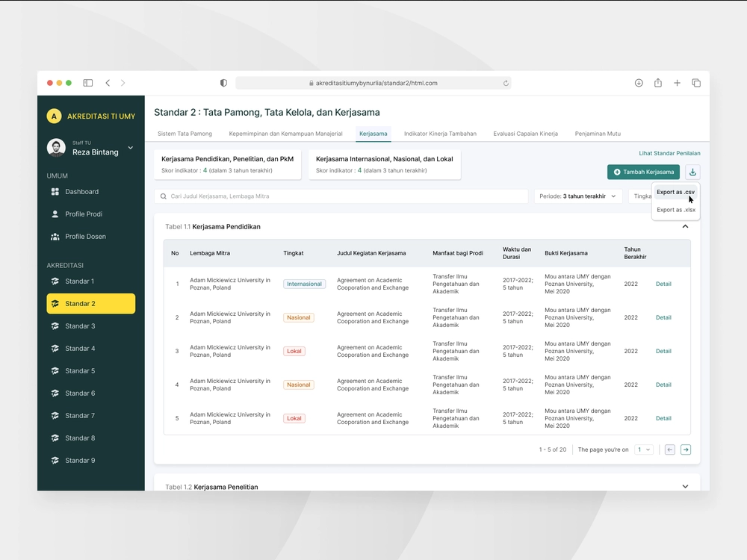Click the download export icon button

pyautogui.click(x=692, y=172)
